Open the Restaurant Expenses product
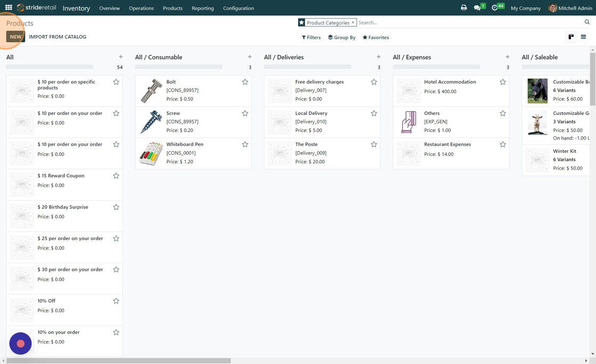596x364 pixels. (x=451, y=153)
